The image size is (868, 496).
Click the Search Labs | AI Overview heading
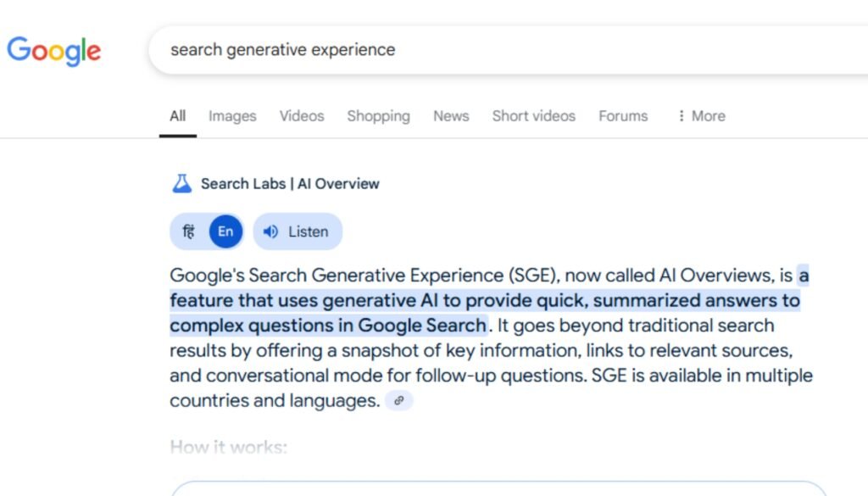pos(290,184)
